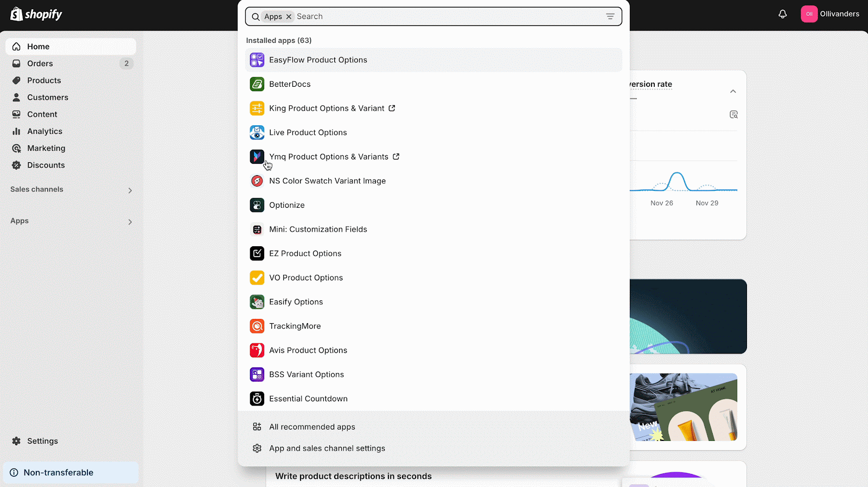This screenshot has height=487, width=868.
Task: Select TrackingMore app name
Action: 295,326
